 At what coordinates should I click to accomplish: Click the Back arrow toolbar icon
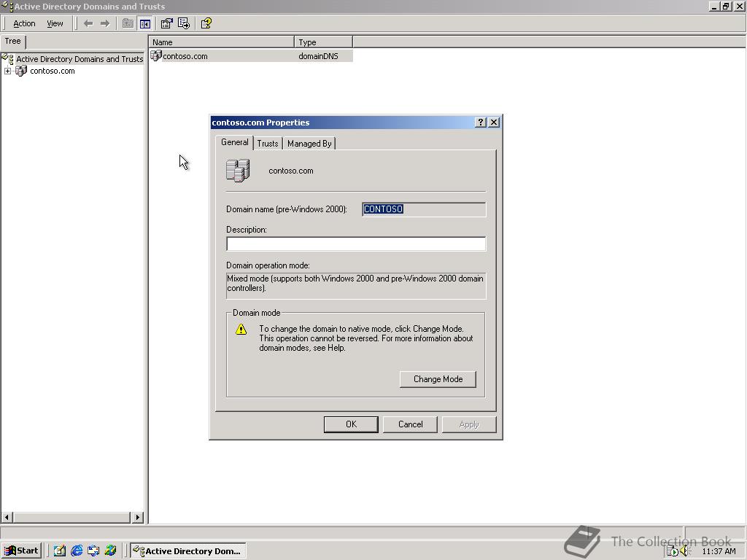88,23
